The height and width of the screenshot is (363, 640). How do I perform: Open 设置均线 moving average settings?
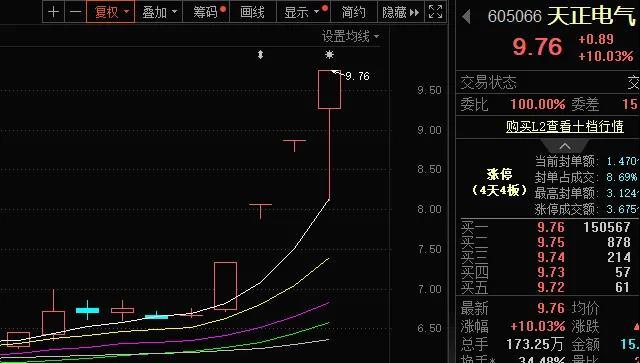(x=351, y=36)
